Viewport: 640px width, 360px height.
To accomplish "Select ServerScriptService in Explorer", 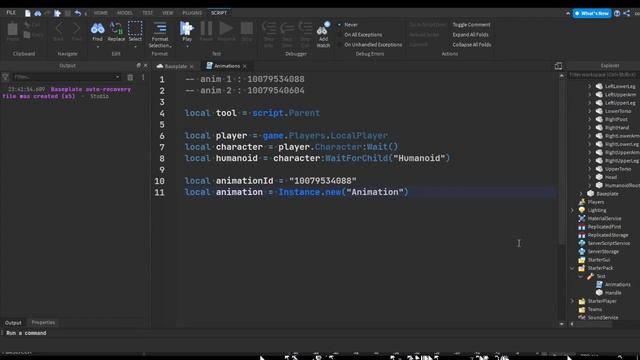I will click(x=604, y=243).
